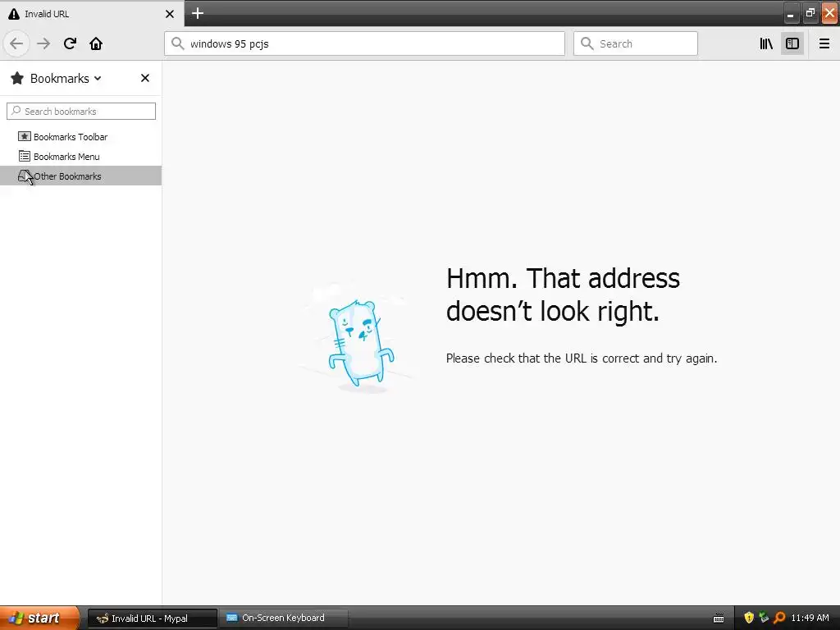Open the Windows Start menu
Screen dimensions: 840x630
click(x=39, y=618)
